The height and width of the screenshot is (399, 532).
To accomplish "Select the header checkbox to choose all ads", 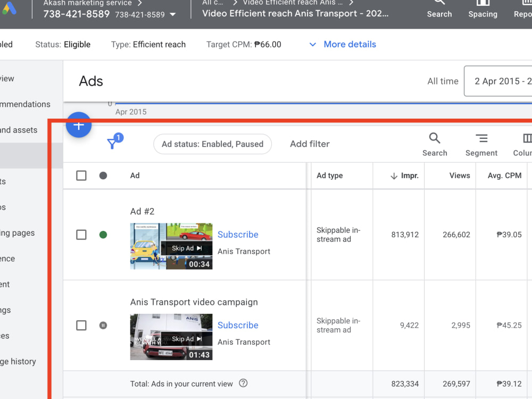I will [81, 175].
